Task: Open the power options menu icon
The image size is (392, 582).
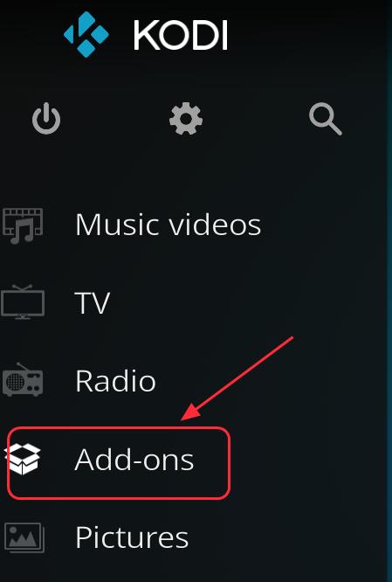Action: (46, 118)
